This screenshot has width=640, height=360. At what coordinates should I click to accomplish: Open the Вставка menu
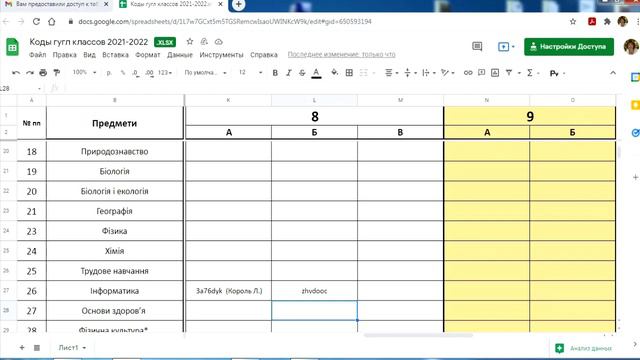point(115,55)
